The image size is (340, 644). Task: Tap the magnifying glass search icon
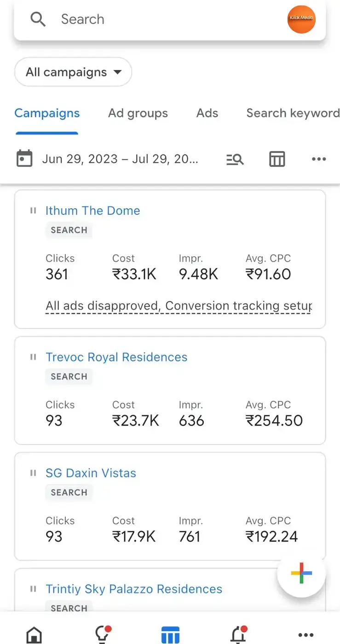[x=38, y=19]
